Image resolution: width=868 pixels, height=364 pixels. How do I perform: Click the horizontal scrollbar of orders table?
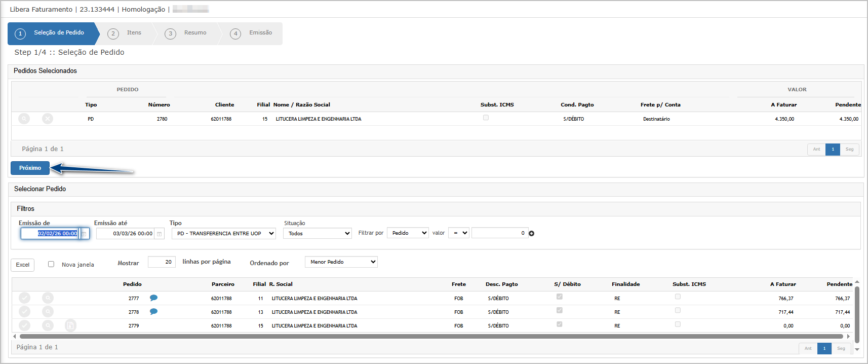430,336
